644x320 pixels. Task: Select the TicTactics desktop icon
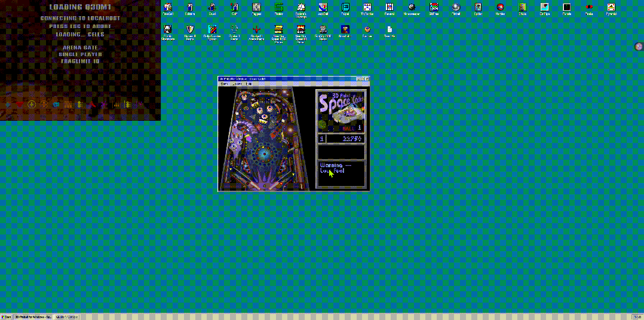pyautogui.click(x=367, y=9)
